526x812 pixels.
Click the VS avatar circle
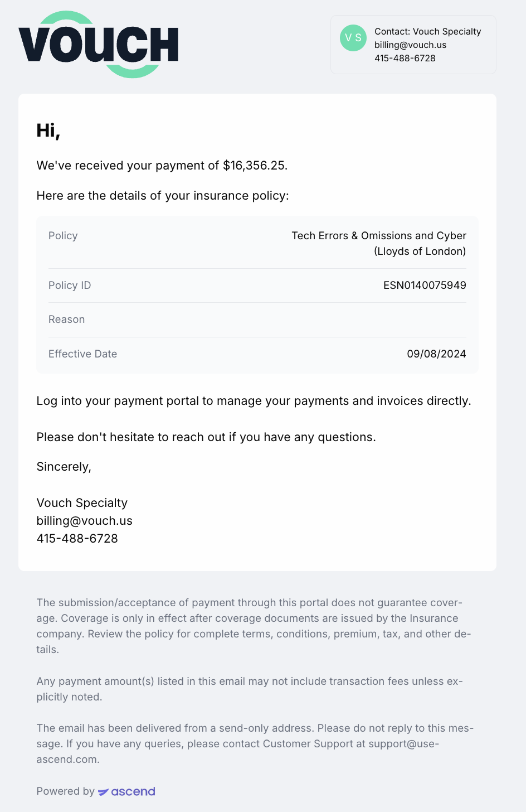(x=353, y=38)
